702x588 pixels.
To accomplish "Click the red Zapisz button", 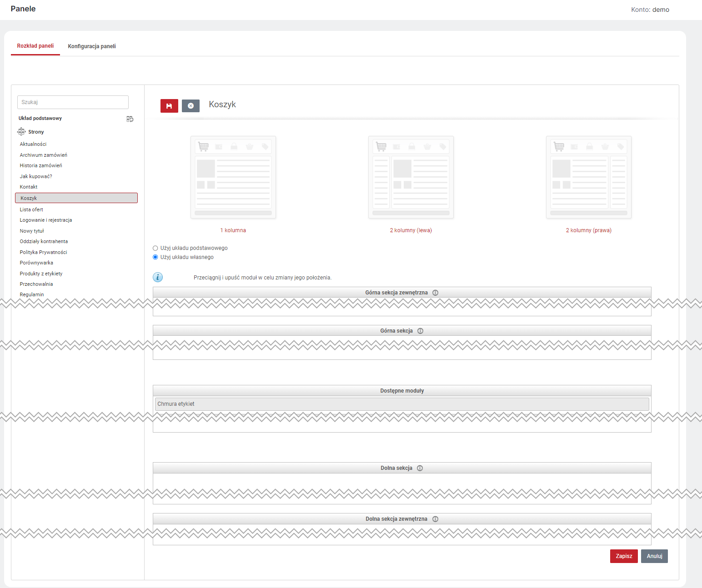I will 624,556.
